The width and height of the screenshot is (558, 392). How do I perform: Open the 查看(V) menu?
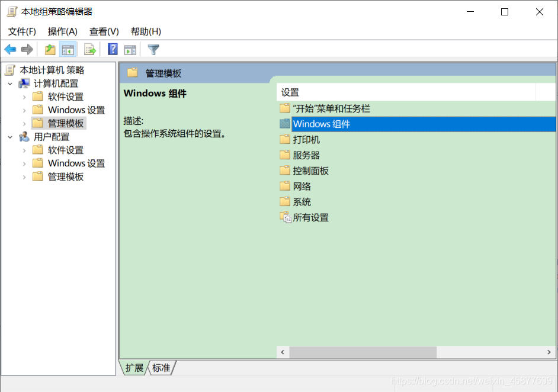click(x=104, y=31)
